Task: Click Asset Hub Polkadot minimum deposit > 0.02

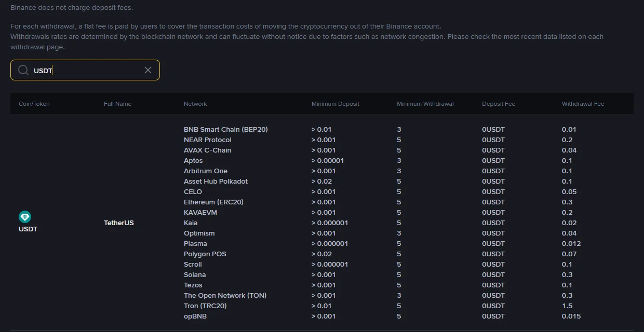Action: point(321,181)
